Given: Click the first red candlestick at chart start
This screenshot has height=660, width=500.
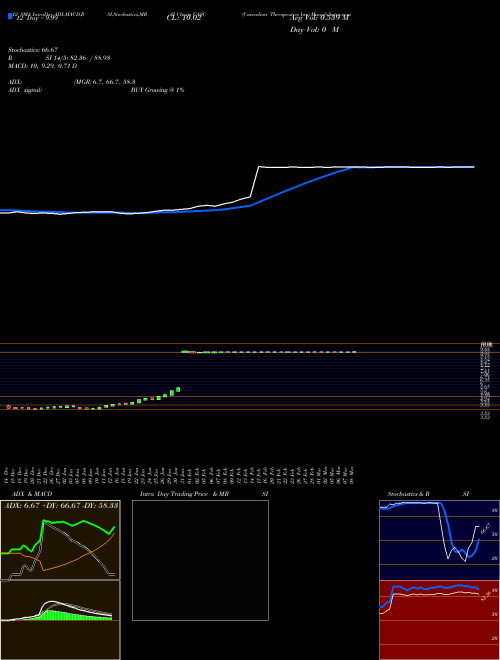Looking at the screenshot, I should [x=8, y=407].
